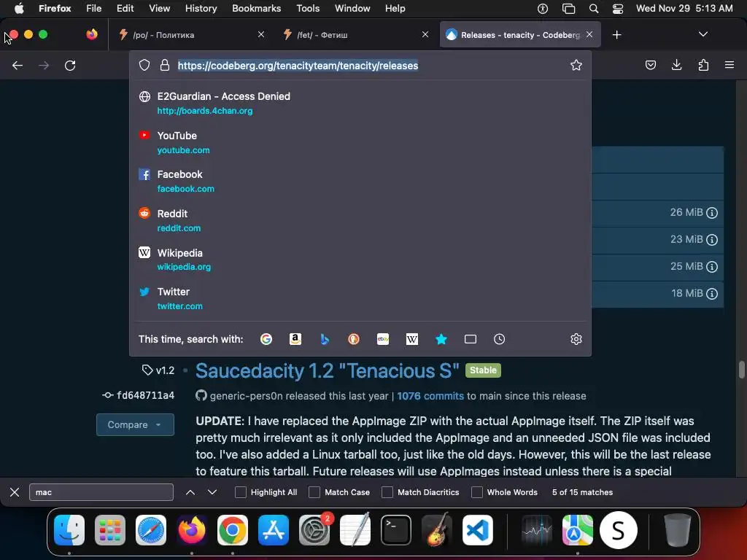747x560 pixels.
Task: Open the Reddit suggestion
Action: coord(360,220)
